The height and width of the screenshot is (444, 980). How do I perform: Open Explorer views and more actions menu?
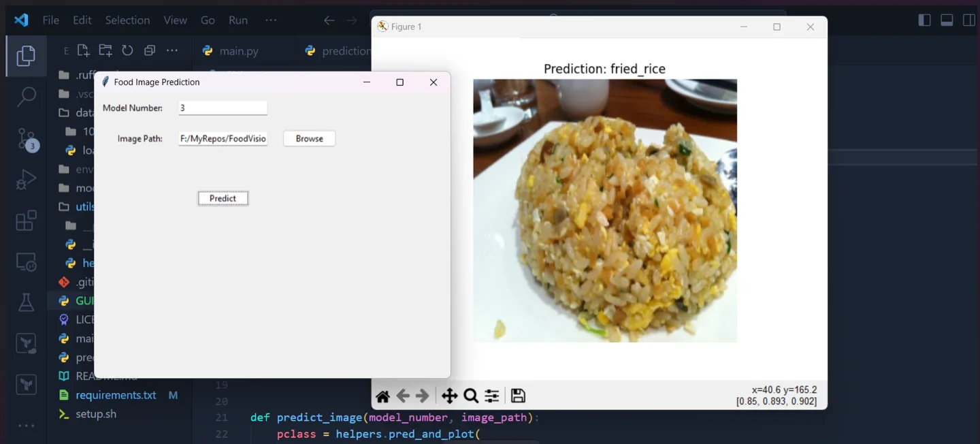[x=172, y=50]
